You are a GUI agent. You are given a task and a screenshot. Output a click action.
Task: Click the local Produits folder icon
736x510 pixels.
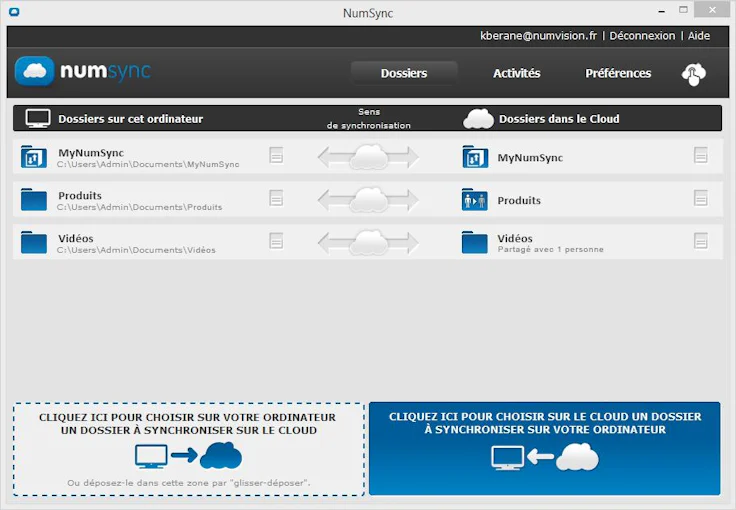tap(34, 200)
